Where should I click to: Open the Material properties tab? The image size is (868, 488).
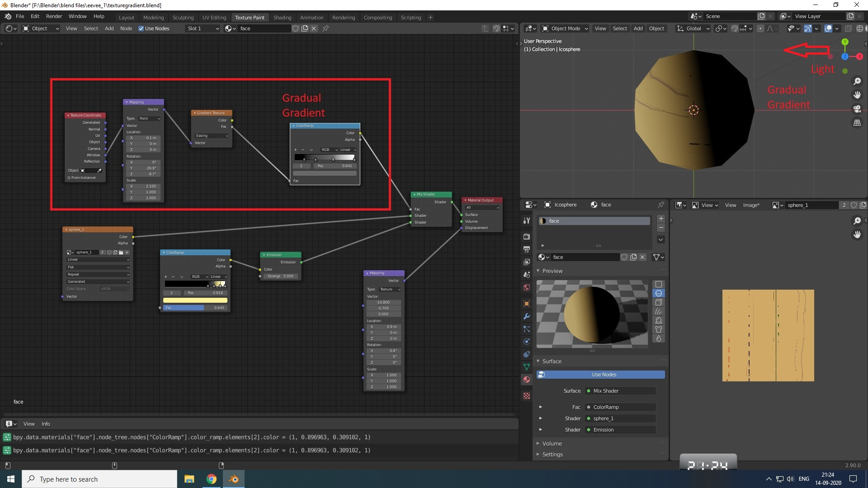(x=526, y=379)
